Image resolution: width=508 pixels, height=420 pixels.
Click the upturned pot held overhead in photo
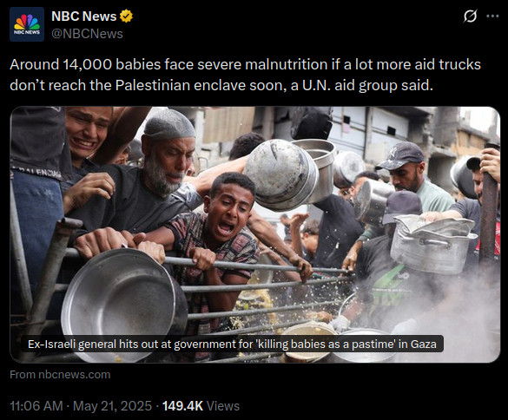[x=282, y=175]
